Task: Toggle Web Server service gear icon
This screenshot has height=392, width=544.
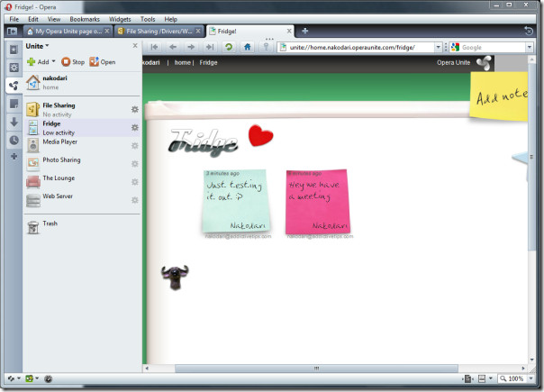Action: coord(134,199)
